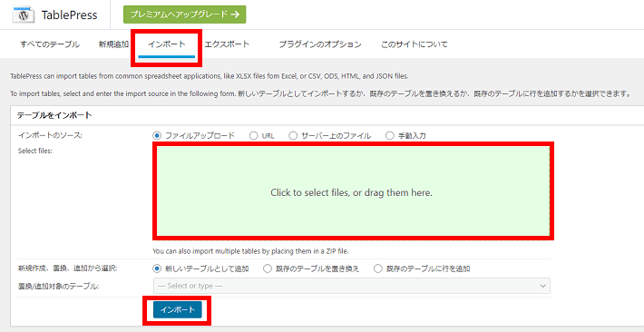Switch to the エクスポート tab

(x=227, y=44)
